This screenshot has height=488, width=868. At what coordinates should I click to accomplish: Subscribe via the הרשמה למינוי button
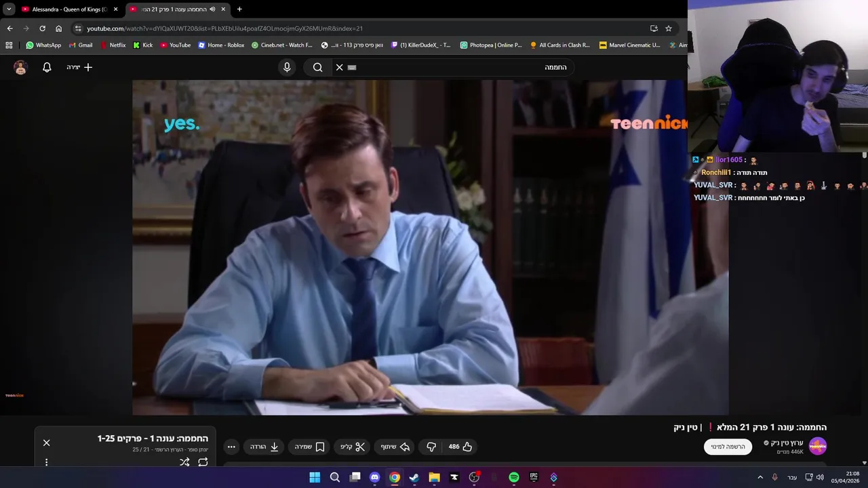(728, 447)
